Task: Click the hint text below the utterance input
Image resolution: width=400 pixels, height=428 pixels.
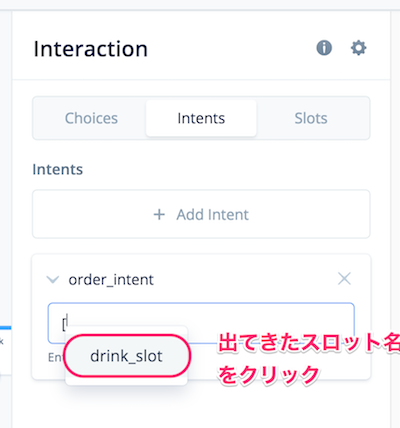Action: coord(55,358)
